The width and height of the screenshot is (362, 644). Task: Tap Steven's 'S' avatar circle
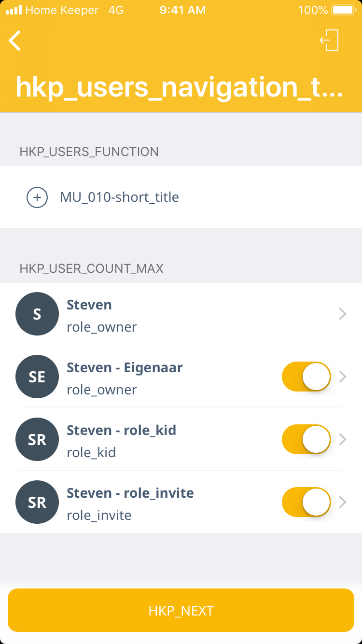coord(37,314)
